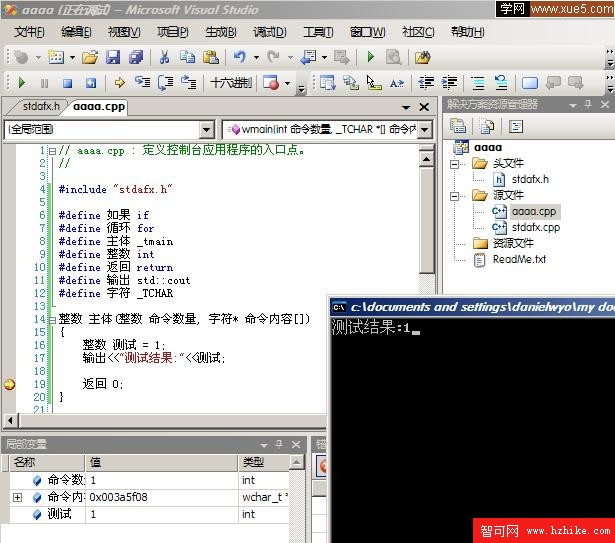Collapse the 头文件 folder in tree
615x543 pixels.
(457, 163)
